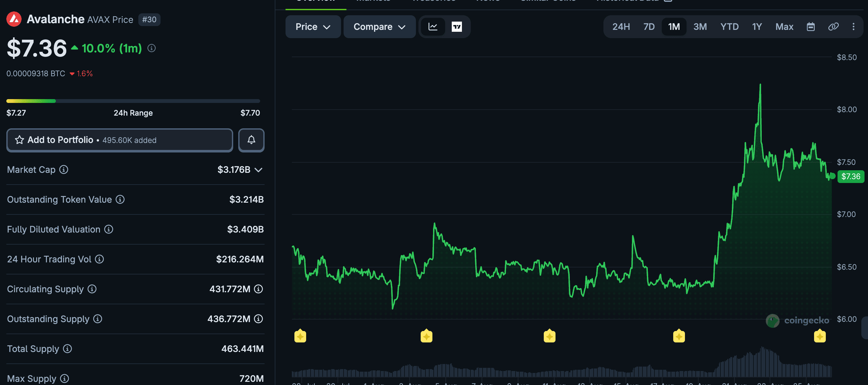868x385 pixels.
Task: Click the 463.441M total supply value
Action: pyautogui.click(x=242, y=348)
